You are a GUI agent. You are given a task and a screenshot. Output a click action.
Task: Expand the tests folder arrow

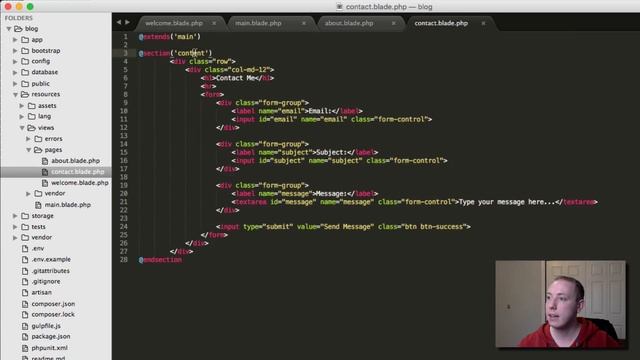pos(15,227)
